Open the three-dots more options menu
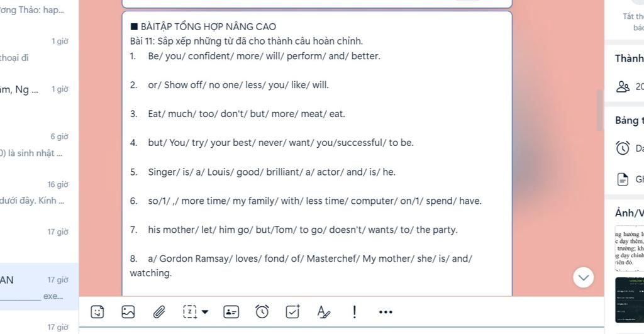This screenshot has height=334, width=644. tap(386, 312)
